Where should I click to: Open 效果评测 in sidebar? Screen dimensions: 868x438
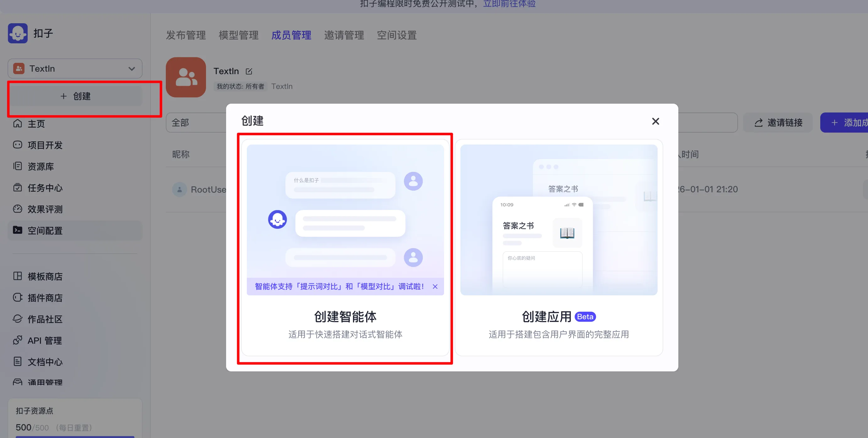(x=75, y=209)
